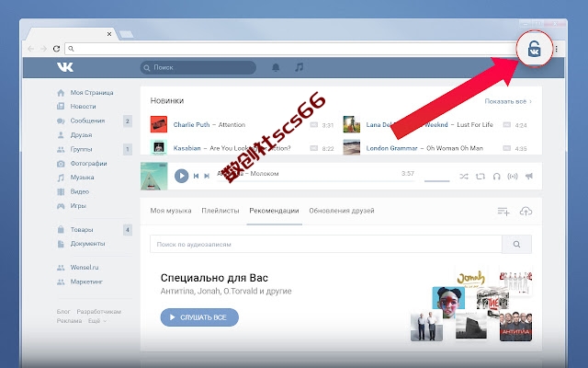Click the track progress bar in player
The height and width of the screenshot is (368, 588).
click(x=316, y=181)
